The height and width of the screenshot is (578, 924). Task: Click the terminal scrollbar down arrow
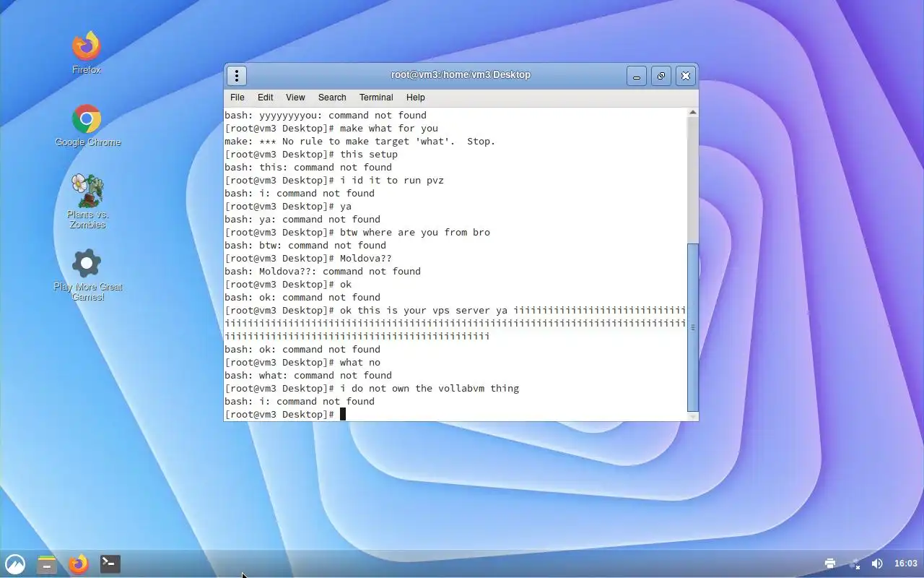[x=693, y=416]
